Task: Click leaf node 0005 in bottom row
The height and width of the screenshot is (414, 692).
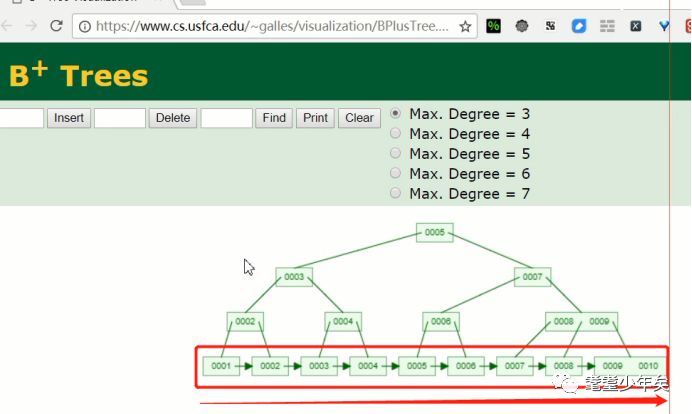Action: 417,366
